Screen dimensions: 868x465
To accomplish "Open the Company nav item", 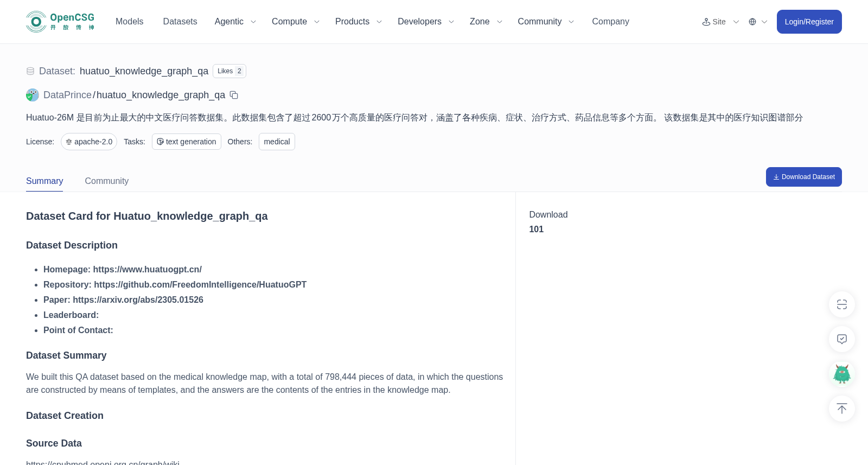I will click(610, 22).
